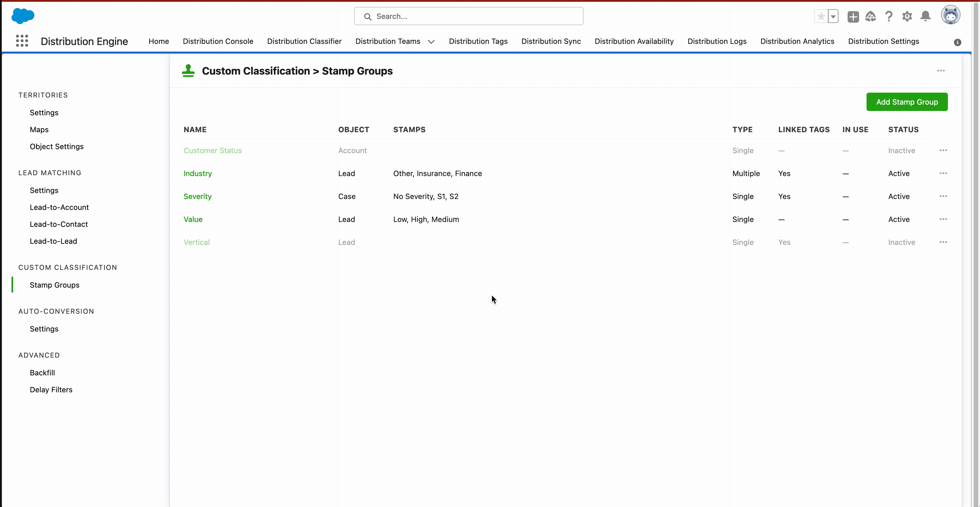Open row actions for Industry
This screenshot has width=980, height=507.
tap(943, 173)
